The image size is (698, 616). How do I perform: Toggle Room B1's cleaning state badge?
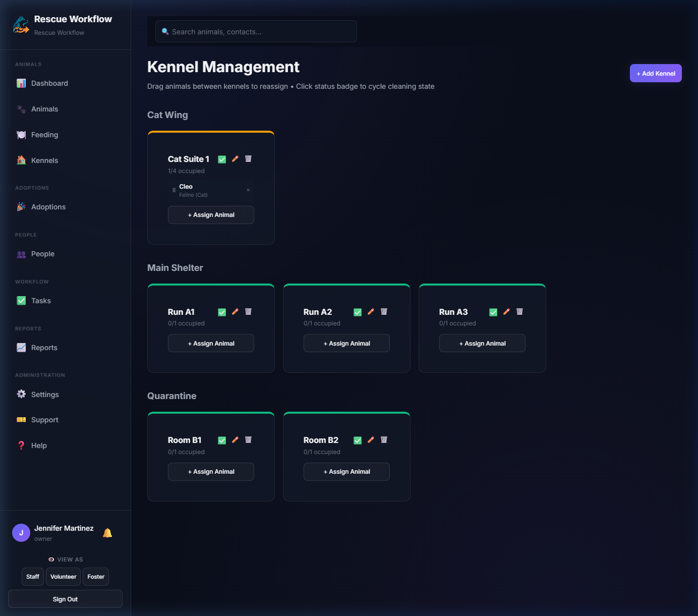click(222, 439)
